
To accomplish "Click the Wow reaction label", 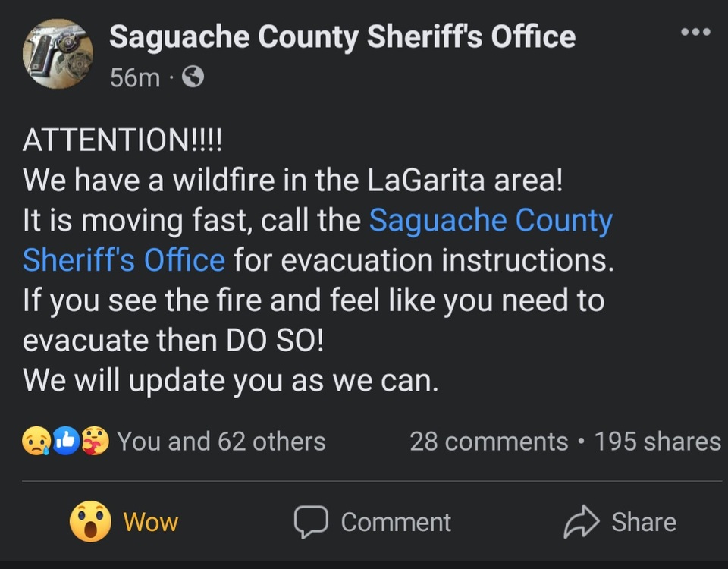I will (150, 523).
